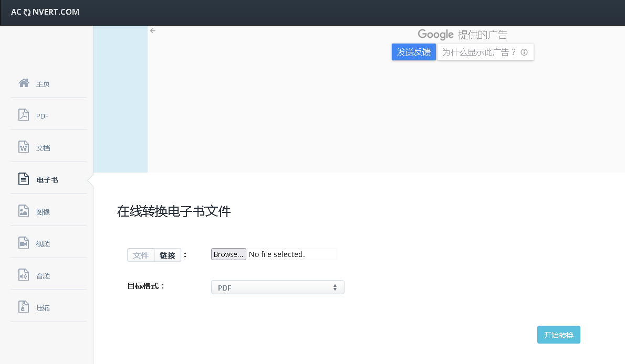Click the home icon in sidebar
Viewport: 625px width, 364px height.
point(24,83)
